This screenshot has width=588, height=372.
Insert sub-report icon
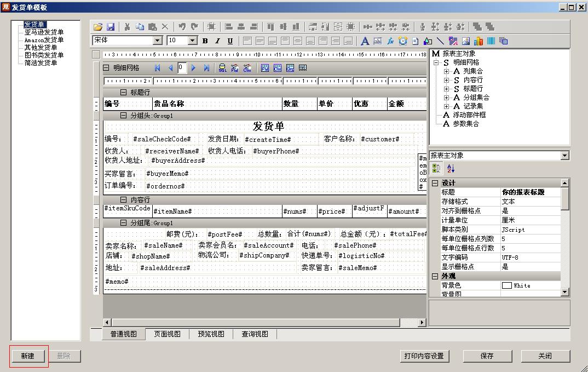[503, 41]
